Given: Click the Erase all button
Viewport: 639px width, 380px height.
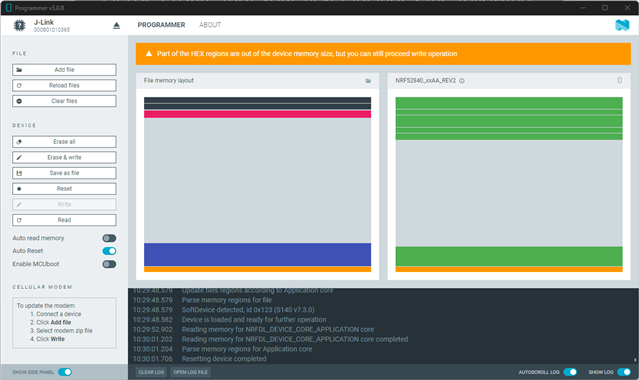Looking at the screenshot, I should point(64,141).
